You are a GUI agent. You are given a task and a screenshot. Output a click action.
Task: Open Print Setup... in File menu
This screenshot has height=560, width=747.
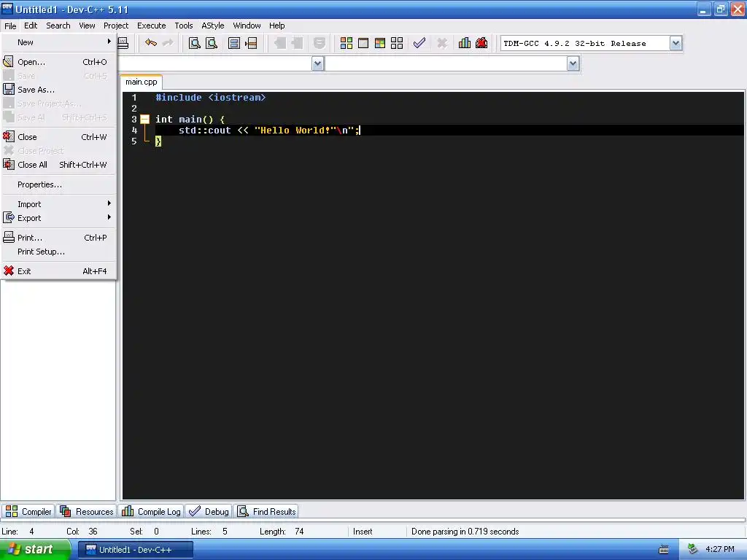pos(58,252)
